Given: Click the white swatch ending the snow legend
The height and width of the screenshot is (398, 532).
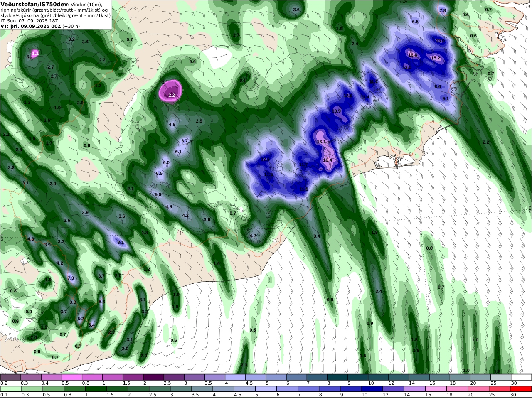Looking at the screenshot, I should tap(522, 377).
